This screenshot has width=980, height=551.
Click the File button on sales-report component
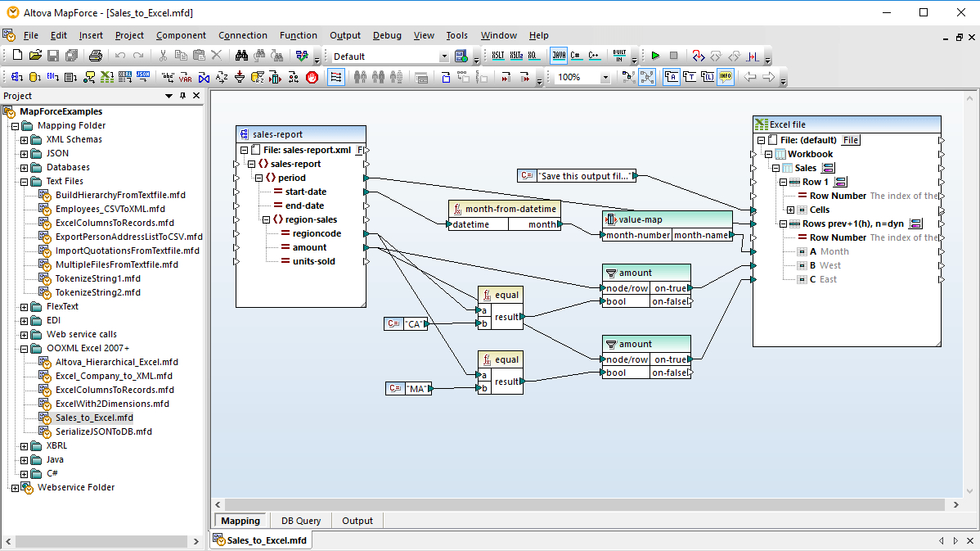point(360,151)
